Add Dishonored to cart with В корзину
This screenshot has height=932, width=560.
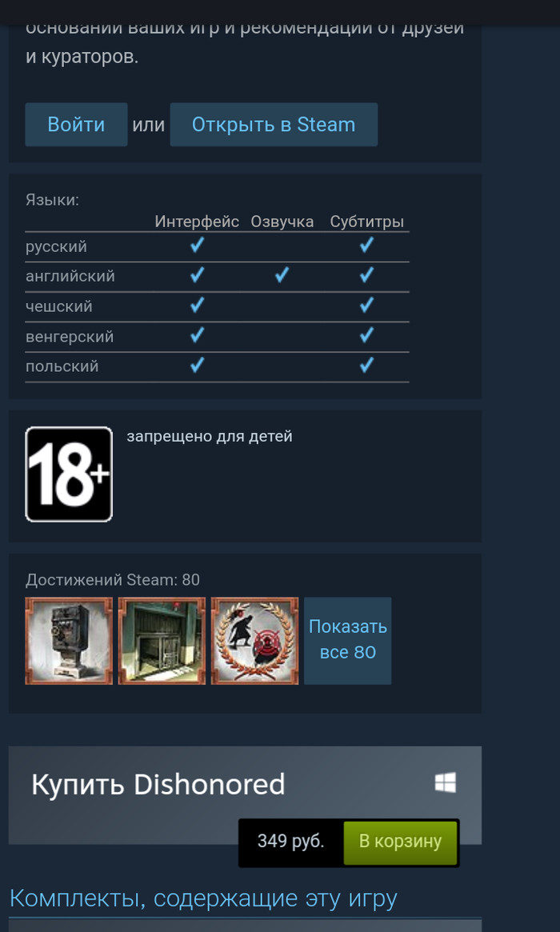click(400, 842)
